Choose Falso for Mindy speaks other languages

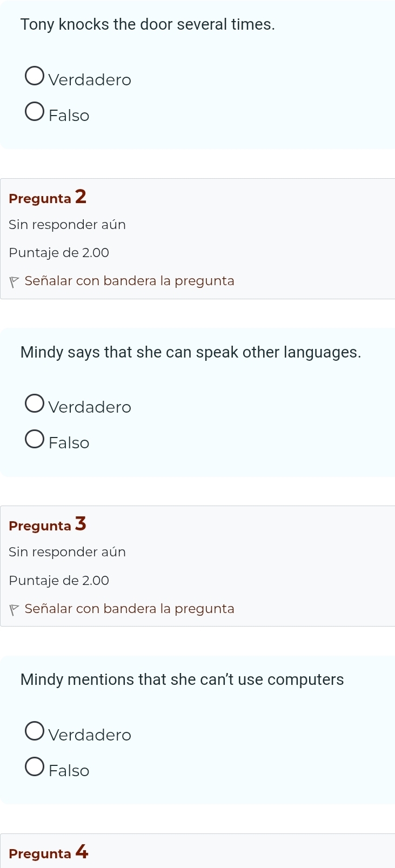[35, 440]
